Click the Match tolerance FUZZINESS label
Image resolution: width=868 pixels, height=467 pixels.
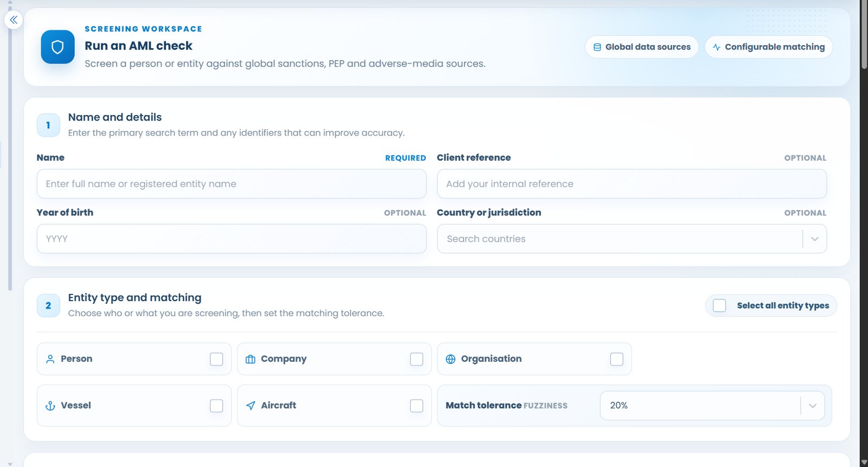click(507, 406)
